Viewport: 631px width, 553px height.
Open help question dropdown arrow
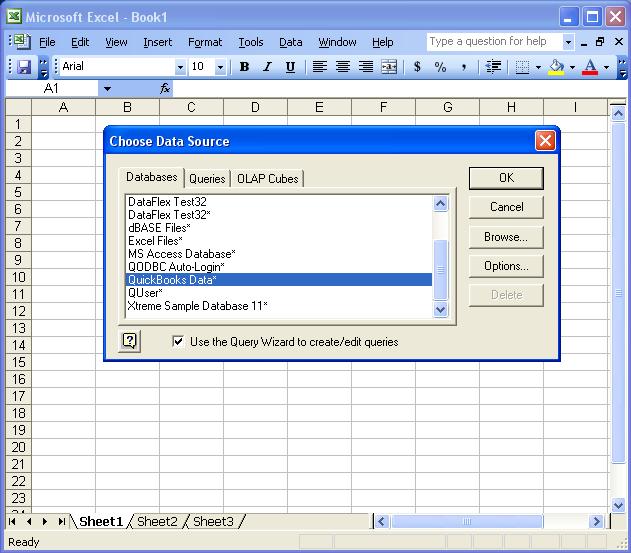(x=568, y=42)
